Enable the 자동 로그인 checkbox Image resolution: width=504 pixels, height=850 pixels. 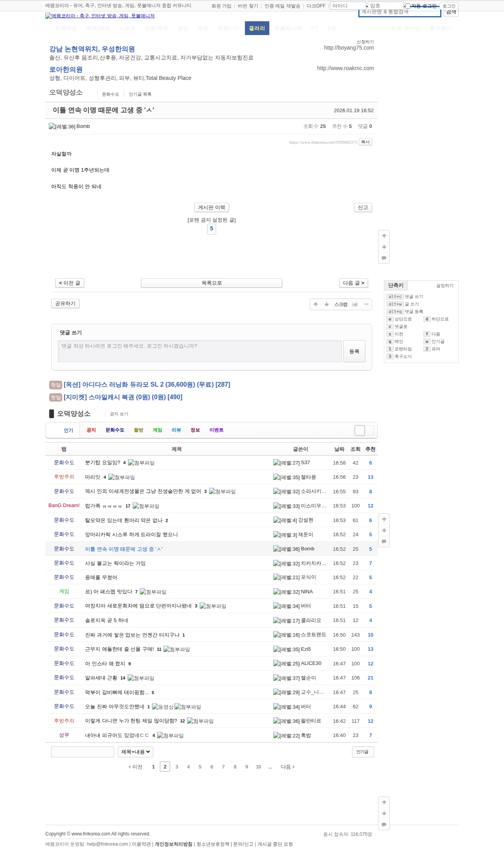(x=408, y=6)
